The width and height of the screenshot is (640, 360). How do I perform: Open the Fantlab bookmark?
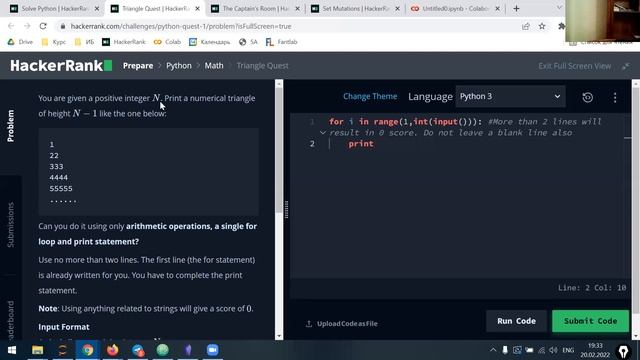(282, 42)
